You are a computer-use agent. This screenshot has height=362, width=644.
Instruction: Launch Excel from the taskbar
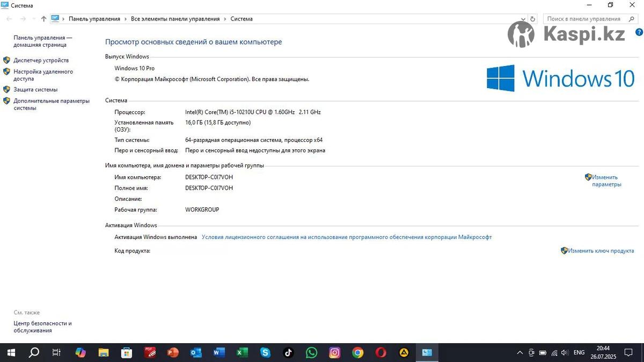click(x=242, y=353)
